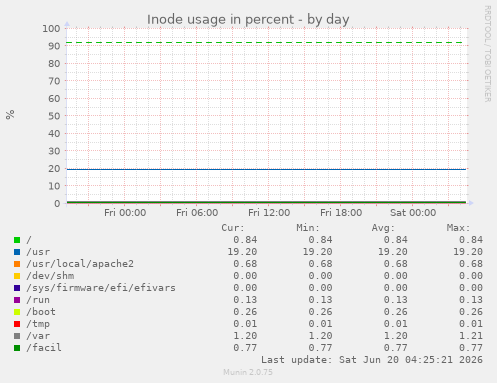Select the /tmp legend label
The width and height of the screenshot is (497, 383).
38,324
